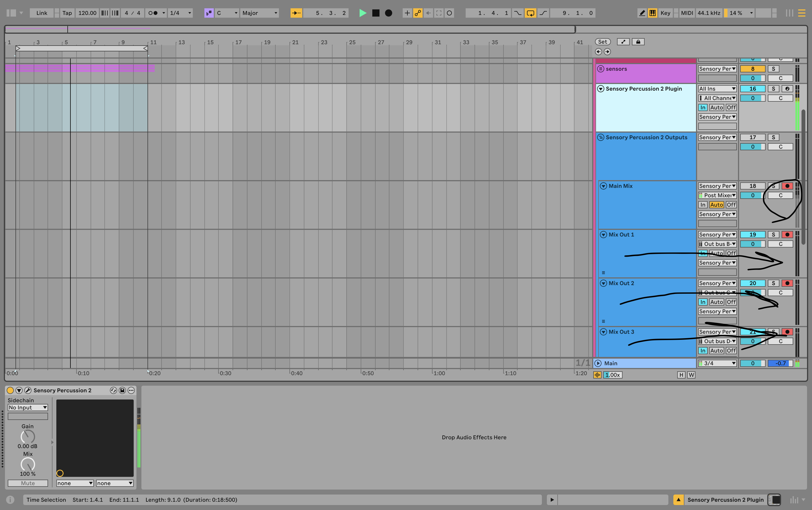
Task: Click the MIDI map mode switch
Action: [687, 13]
